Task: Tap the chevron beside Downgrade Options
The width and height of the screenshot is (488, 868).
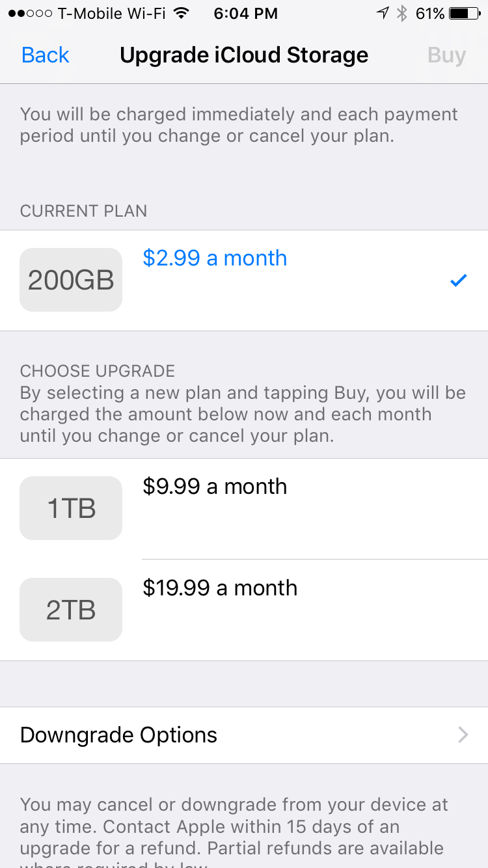Action: [463, 735]
